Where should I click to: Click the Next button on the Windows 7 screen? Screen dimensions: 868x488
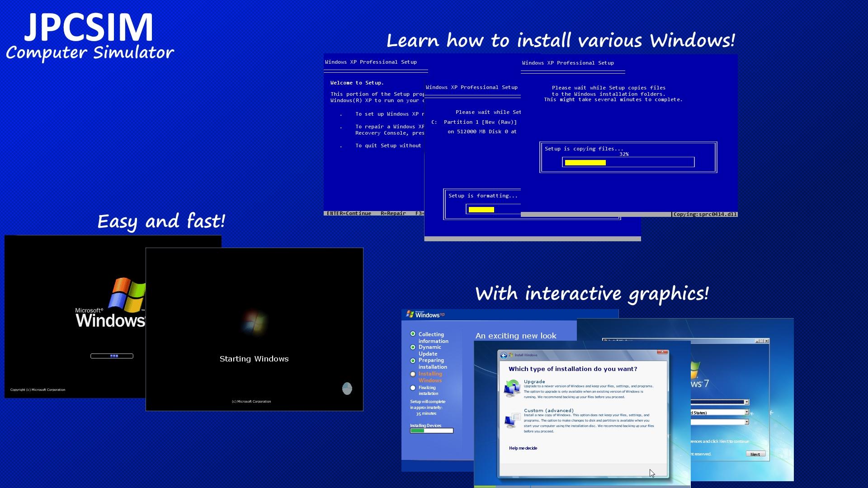pos(755,454)
